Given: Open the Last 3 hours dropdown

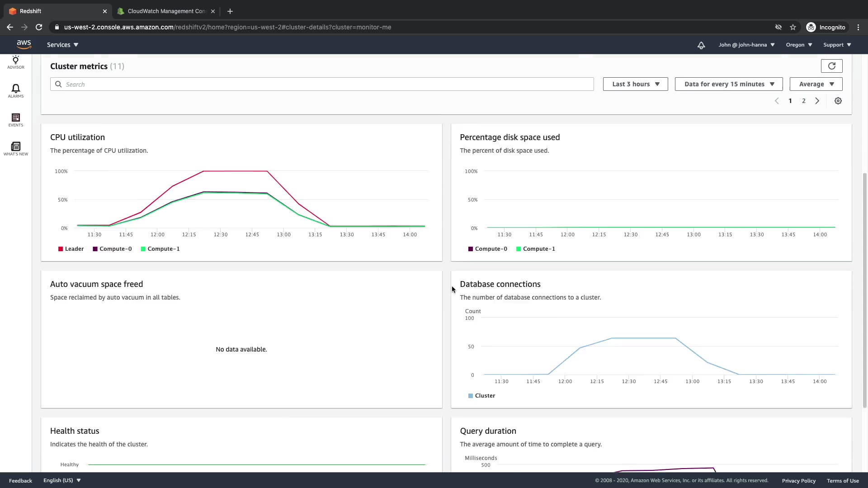Looking at the screenshot, I should (x=635, y=84).
